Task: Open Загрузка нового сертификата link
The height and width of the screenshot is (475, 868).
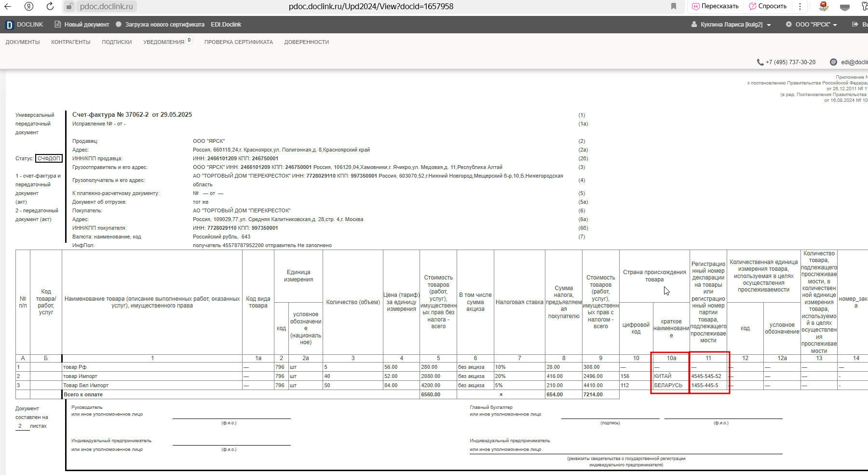Action: coord(165,25)
